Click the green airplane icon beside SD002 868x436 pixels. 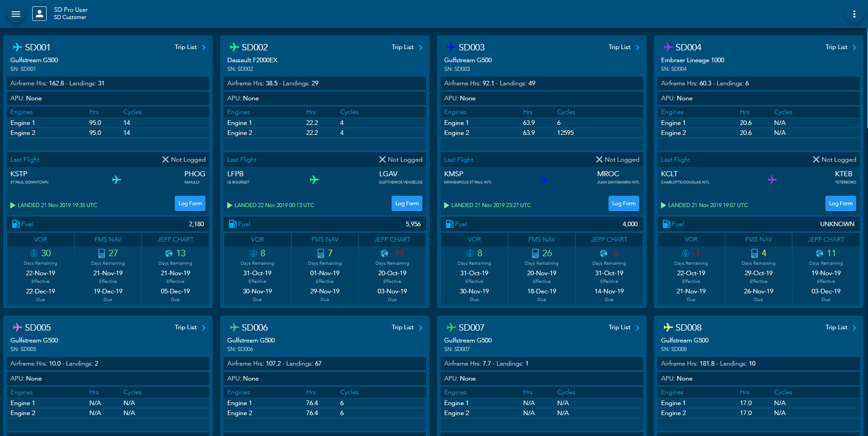(x=234, y=47)
